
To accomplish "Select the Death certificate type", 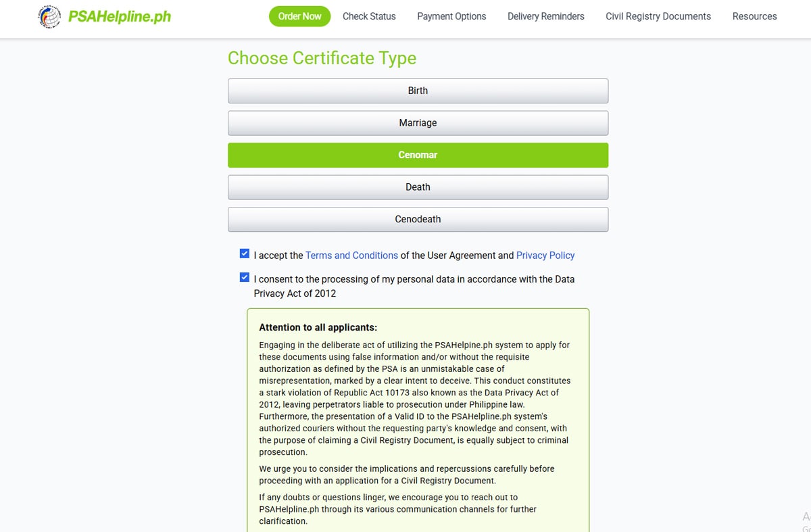I will tap(418, 187).
